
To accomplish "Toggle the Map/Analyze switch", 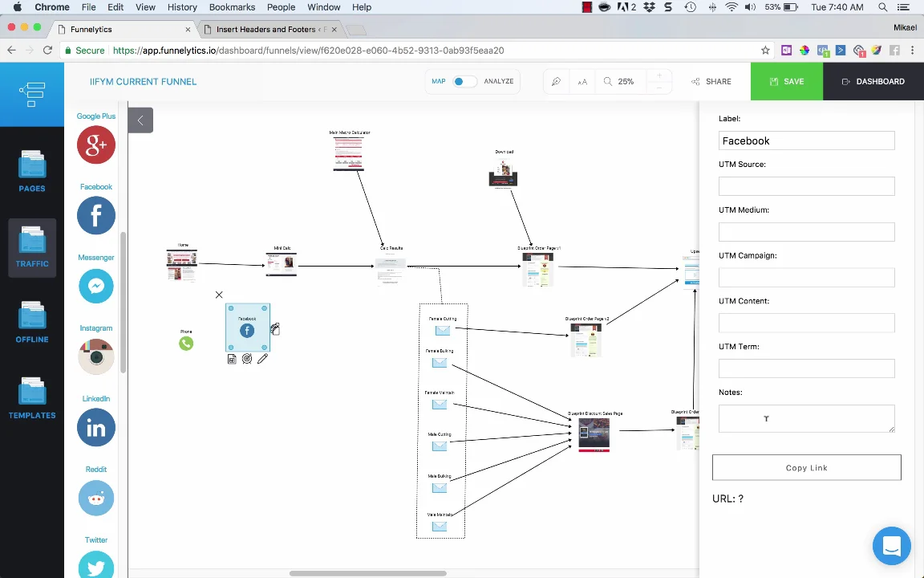I will point(464,81).
